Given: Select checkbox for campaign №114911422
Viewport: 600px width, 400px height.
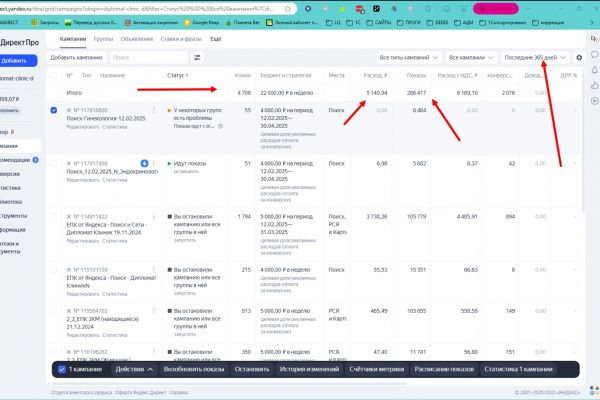Looking at the screenshot, I should [x=54, y=217].
